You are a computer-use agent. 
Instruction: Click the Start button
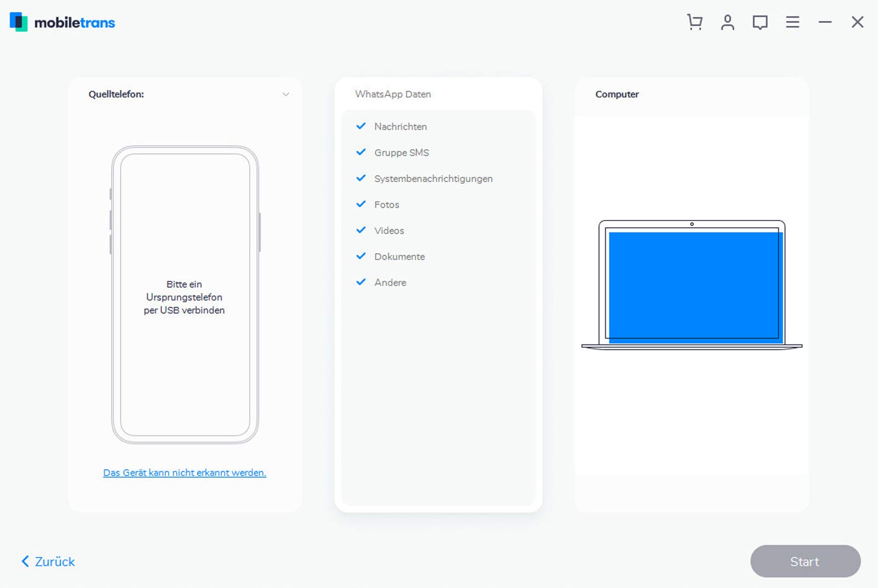point(805,561)
